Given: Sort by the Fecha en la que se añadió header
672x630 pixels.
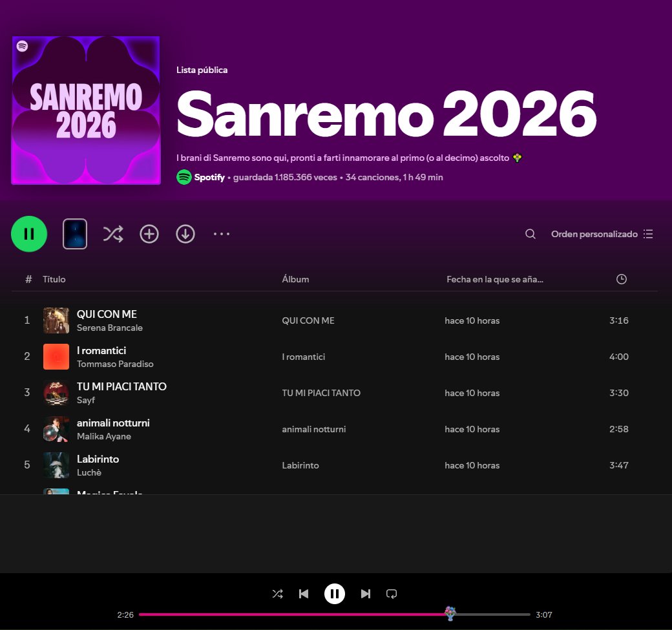Looking at the screenshot, I should click(494, 279).
